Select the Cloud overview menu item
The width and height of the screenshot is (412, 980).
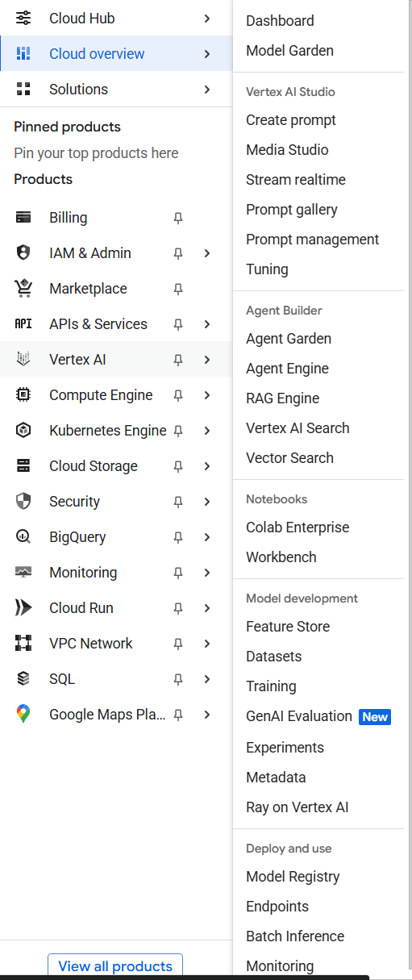coord(116,54)
